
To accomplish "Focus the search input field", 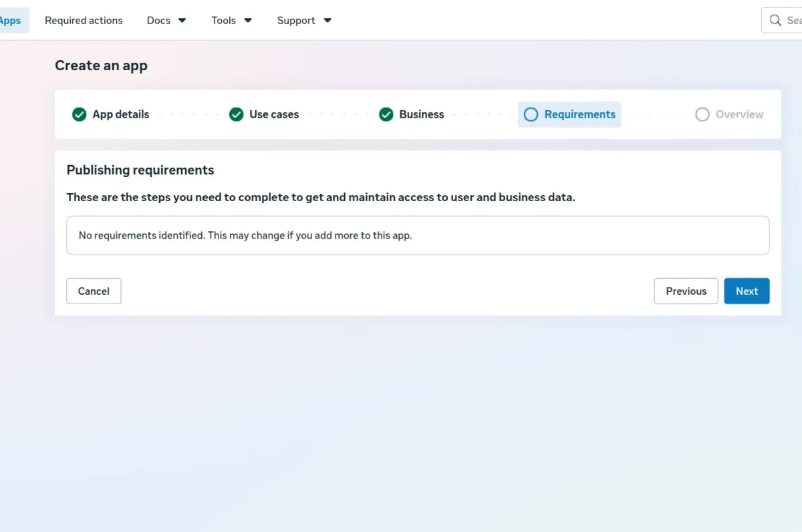I will (782, 20).
